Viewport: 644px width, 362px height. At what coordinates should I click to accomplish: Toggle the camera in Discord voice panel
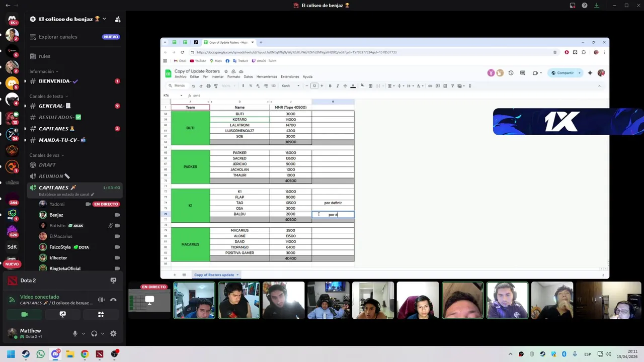tap(24, 314)
